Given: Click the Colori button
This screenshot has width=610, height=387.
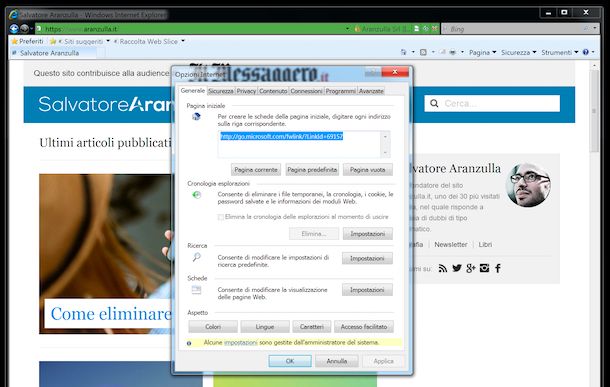Looking at the screenshot, I should [213, 327].
